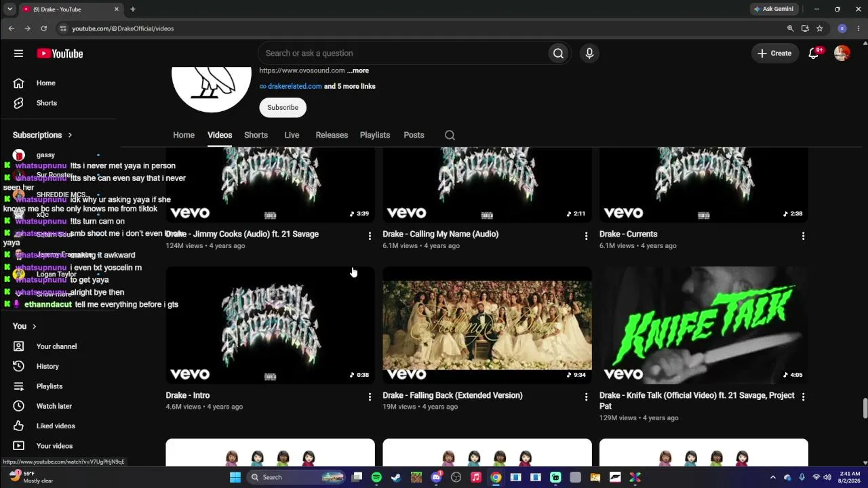Image resolution: width=868 pixels, height=488 pixels.
Task: Switch to the channel Home tab
Action: tap(184, 135)
